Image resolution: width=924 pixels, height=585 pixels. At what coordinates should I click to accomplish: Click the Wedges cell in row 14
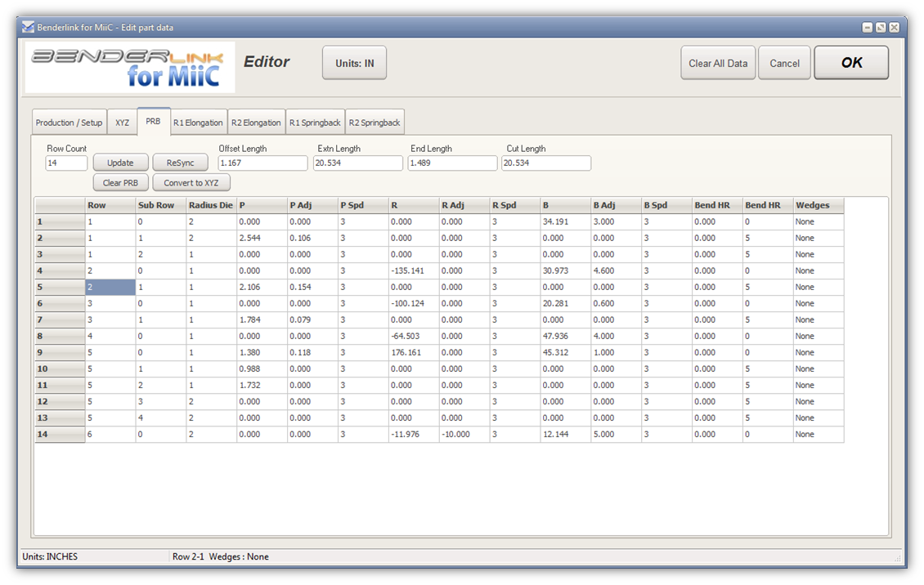tap(819, 435)
